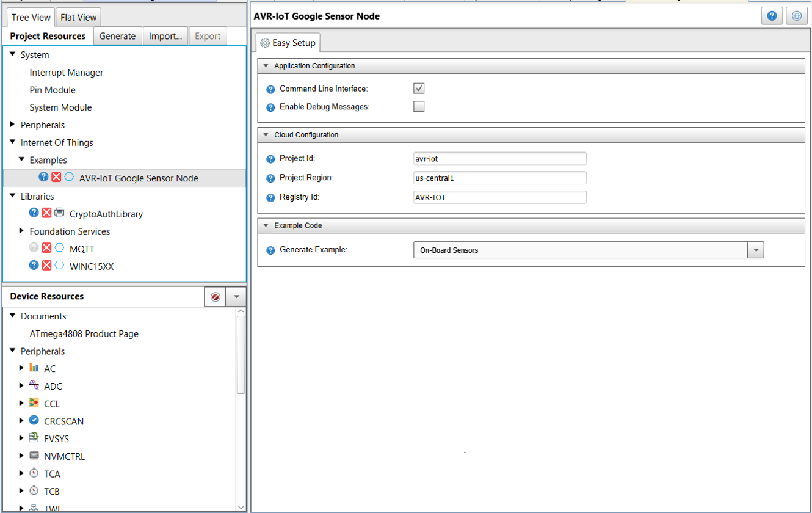Expand Foundation Services node

pyautogui.click(x=22, y=231)
